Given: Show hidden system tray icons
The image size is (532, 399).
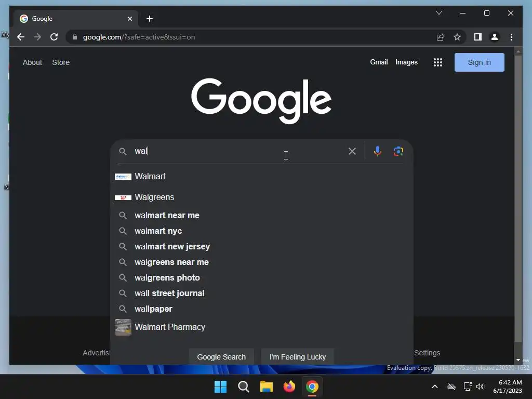Looking at the screenshot, I should click(x=435, y=387).
